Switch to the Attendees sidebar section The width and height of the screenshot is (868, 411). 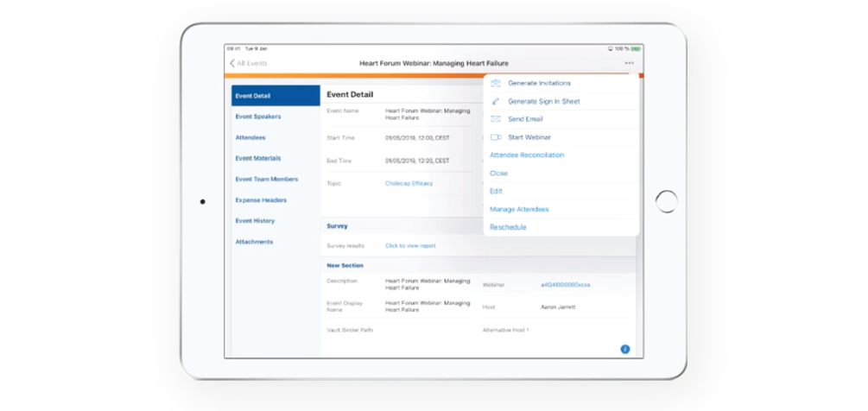[x=250, y=137]
